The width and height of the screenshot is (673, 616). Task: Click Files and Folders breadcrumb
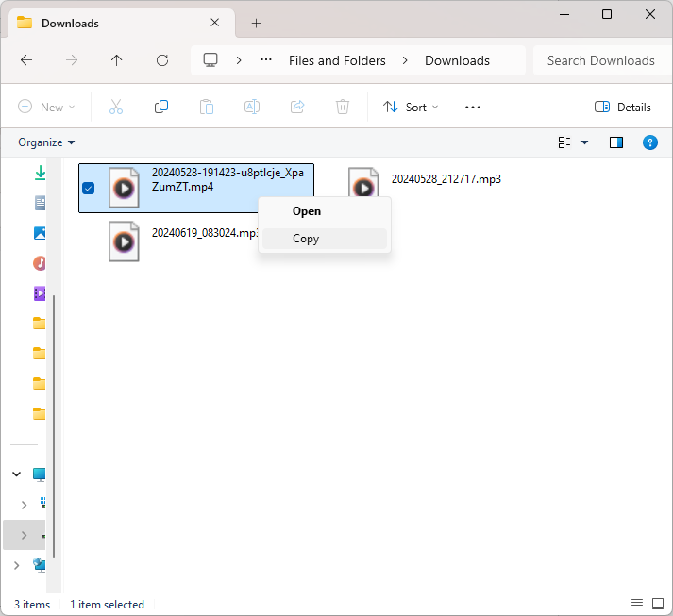click(337, 60)
